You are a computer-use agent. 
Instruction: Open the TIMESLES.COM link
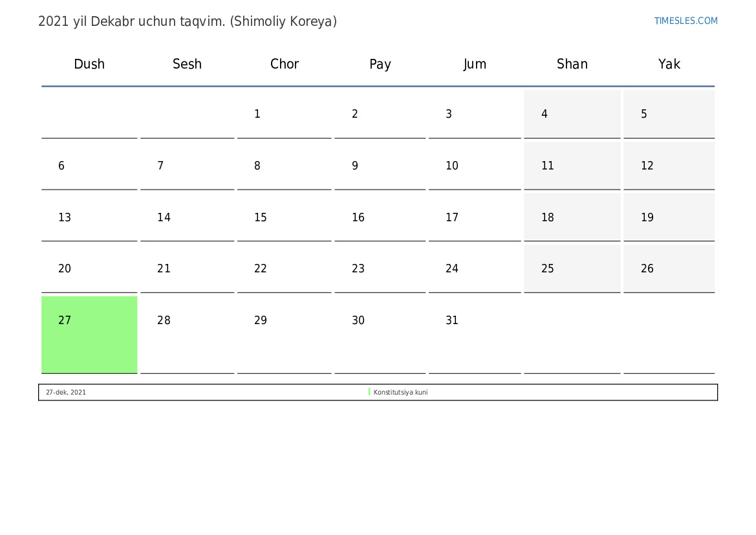(x=686, y=21)
